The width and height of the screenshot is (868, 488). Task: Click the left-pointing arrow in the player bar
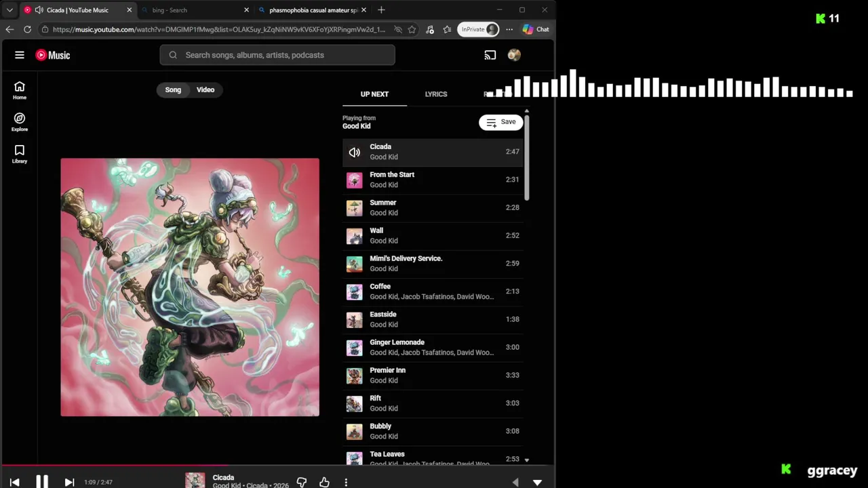pyautogui.click(x=515, y=482)
